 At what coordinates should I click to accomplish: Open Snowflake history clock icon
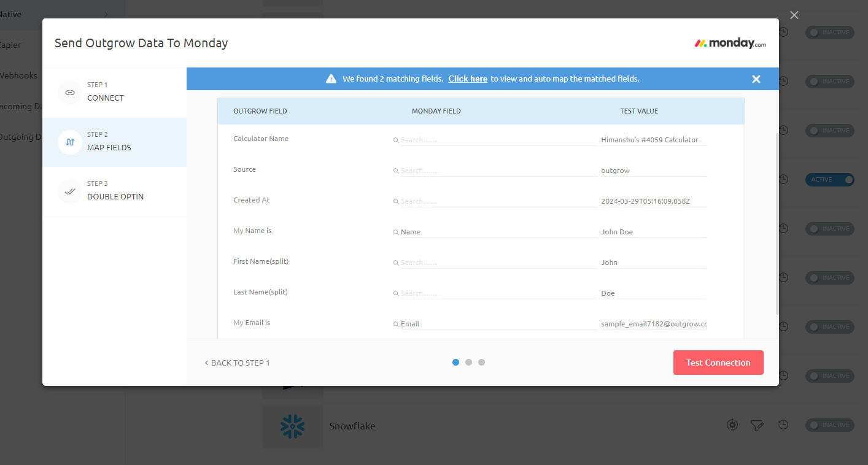(x=783, y=425)
